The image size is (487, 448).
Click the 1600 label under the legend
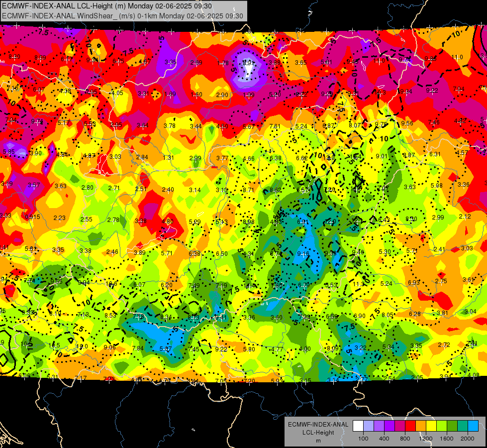tap(446, 439)
